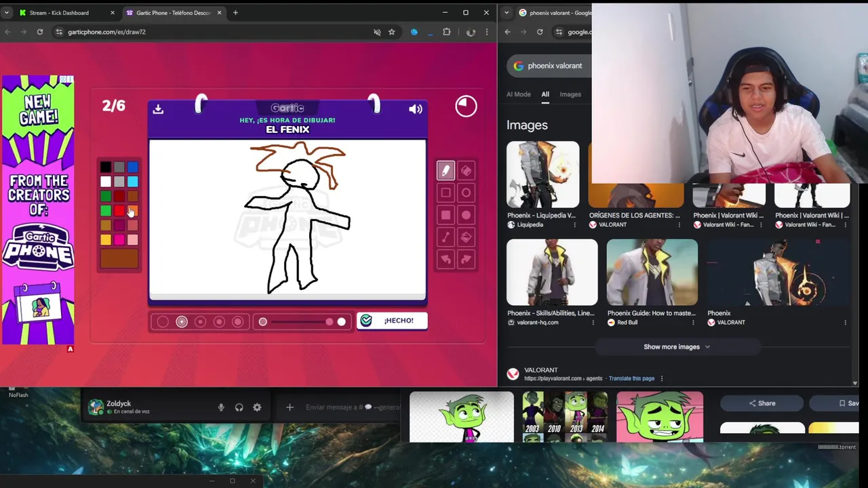Toggle the site sound muted icon

377,32
